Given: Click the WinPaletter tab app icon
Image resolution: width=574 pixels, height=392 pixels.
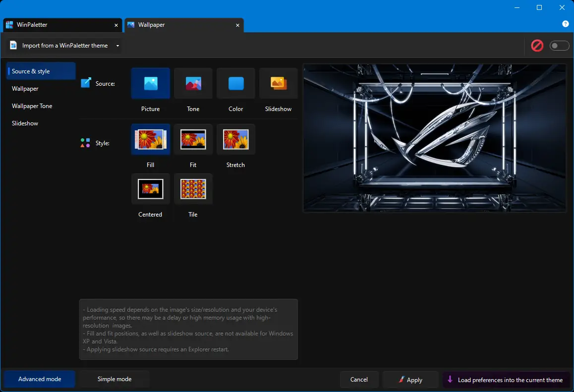Looking at the screenshot, I should [9, 25].
